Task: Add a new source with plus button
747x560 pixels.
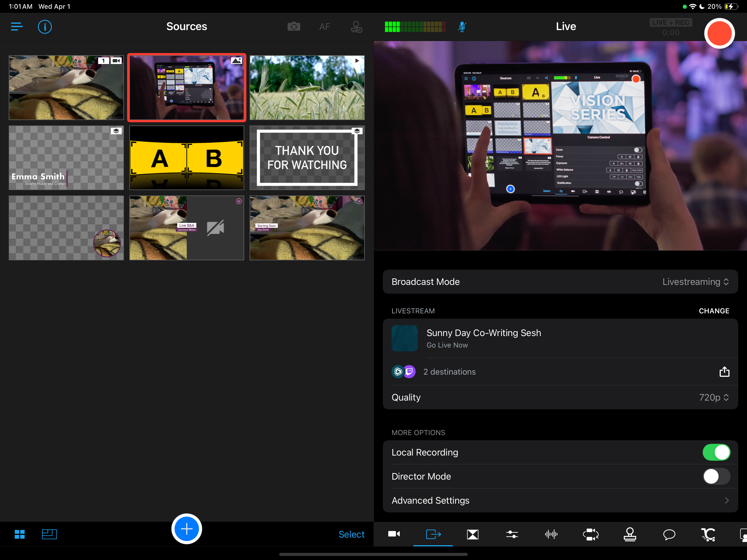Action: coord(186,529)
